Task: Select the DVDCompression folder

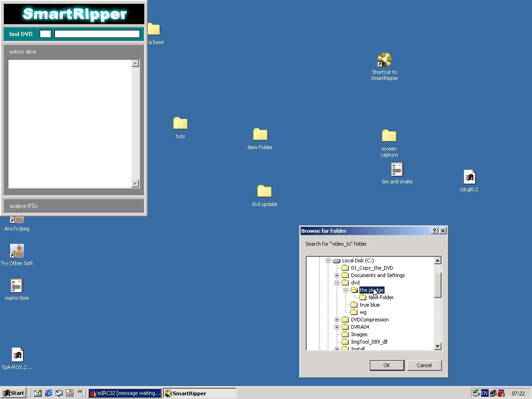Action: tap(369, 320)
